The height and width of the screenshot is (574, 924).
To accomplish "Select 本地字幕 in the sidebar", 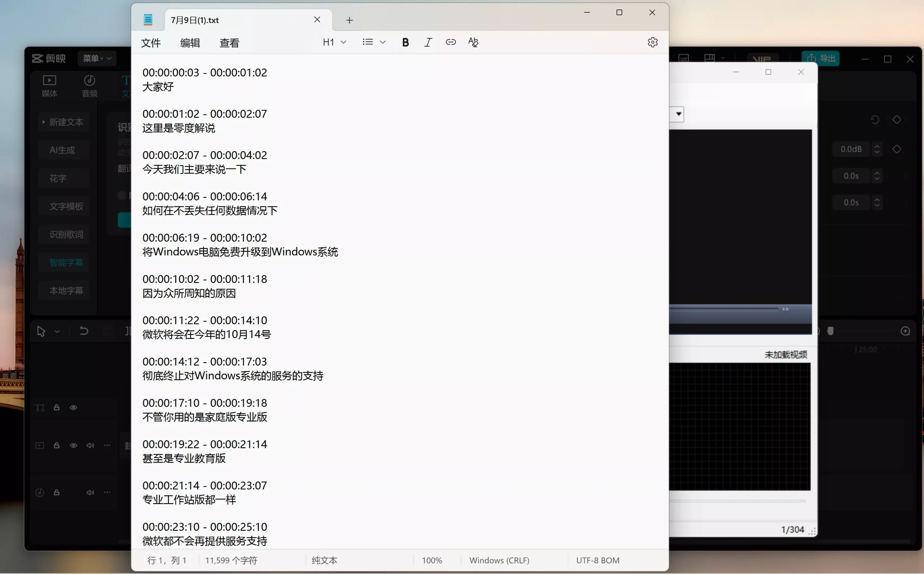I will (x=66, y=291).
